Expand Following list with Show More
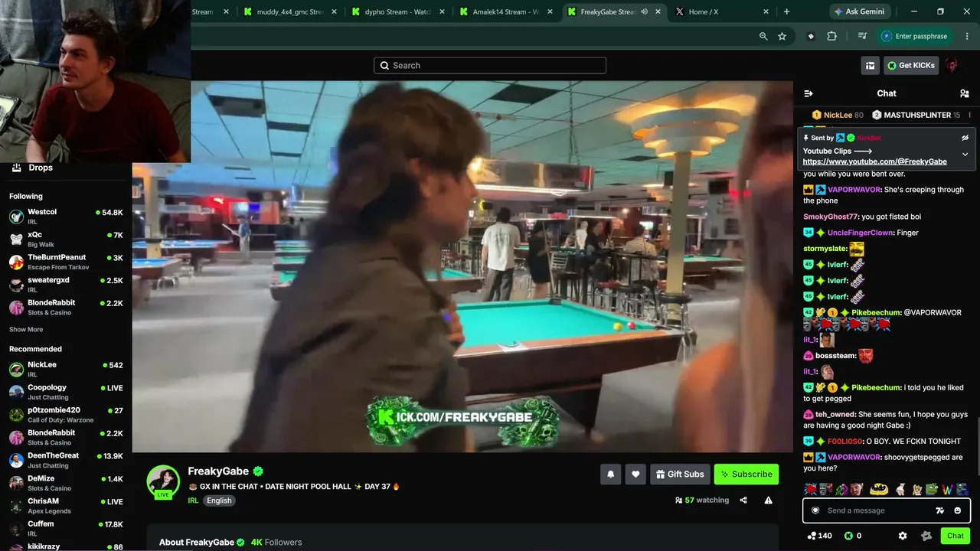Viewport: 980px width, 551px height. (x=26, y=330)
